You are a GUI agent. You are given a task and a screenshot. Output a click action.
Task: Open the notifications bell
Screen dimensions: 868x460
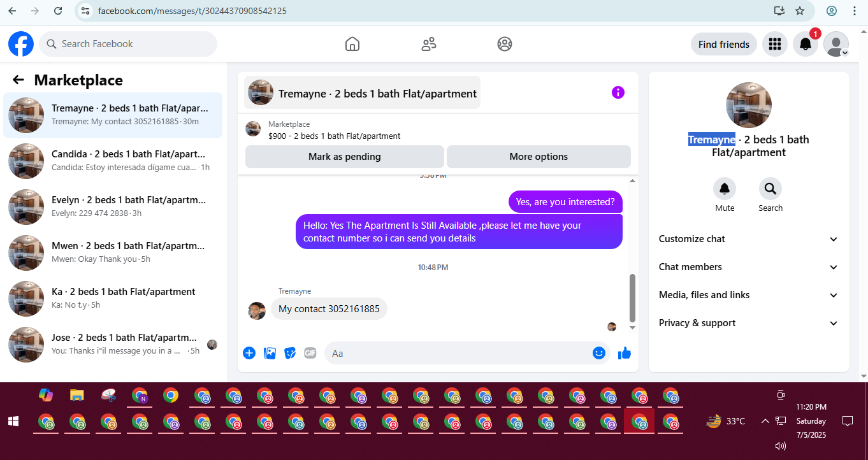pyautogui.click(x=806, y=44)
